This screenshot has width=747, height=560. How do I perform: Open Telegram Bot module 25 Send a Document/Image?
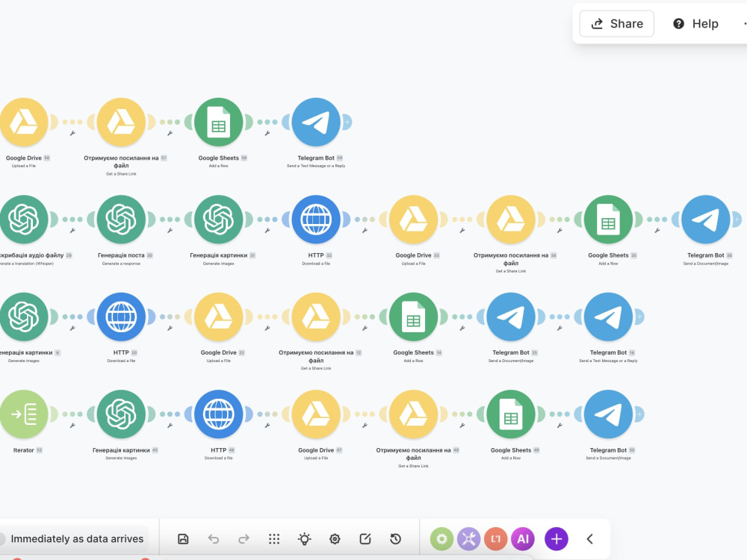511,317
